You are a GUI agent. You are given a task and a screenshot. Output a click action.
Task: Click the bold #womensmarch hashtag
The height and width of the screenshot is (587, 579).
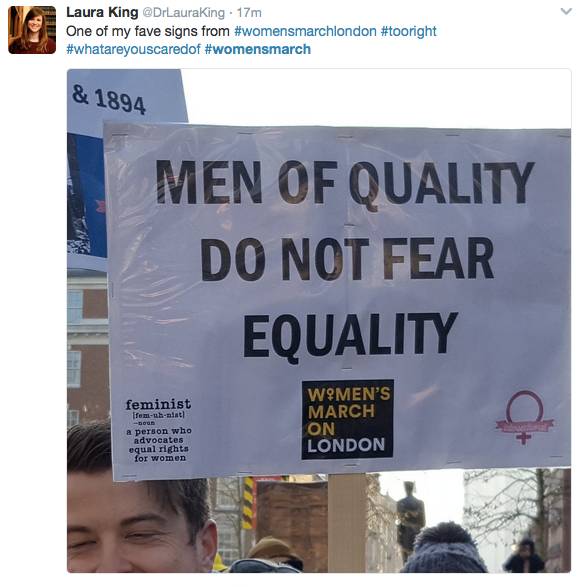(258, 49)
